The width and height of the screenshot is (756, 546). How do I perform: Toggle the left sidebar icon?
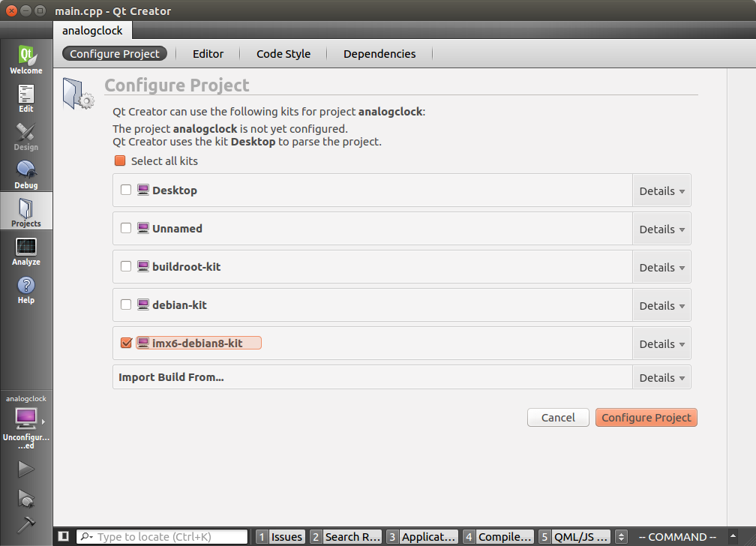(x=64, y=536)
